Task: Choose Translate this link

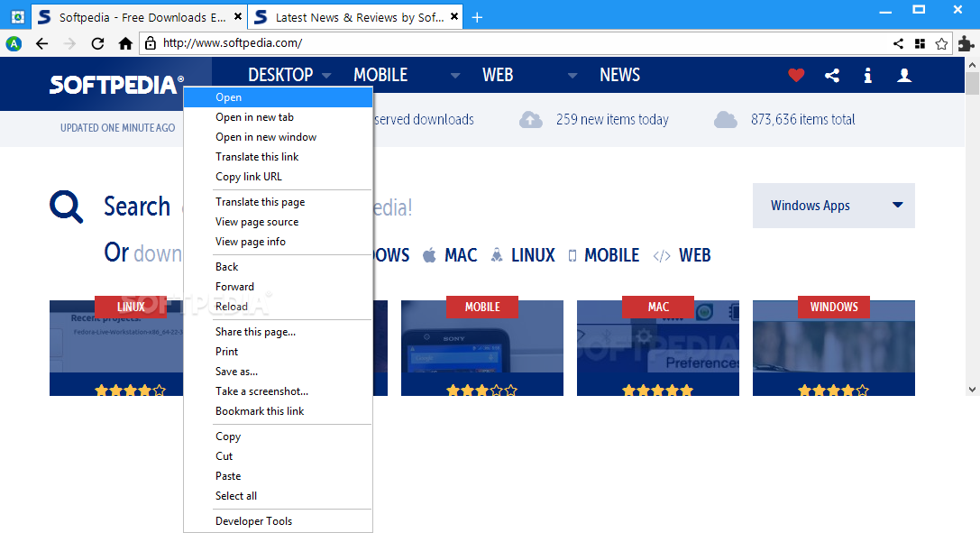Action: point(278,157)
